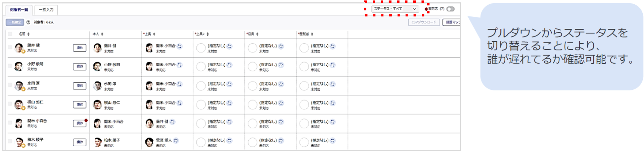Viewport: 644px width, 153px height.
Task: Click swap icon next to 菅原 重人
Action: click(x=176, y=141)
